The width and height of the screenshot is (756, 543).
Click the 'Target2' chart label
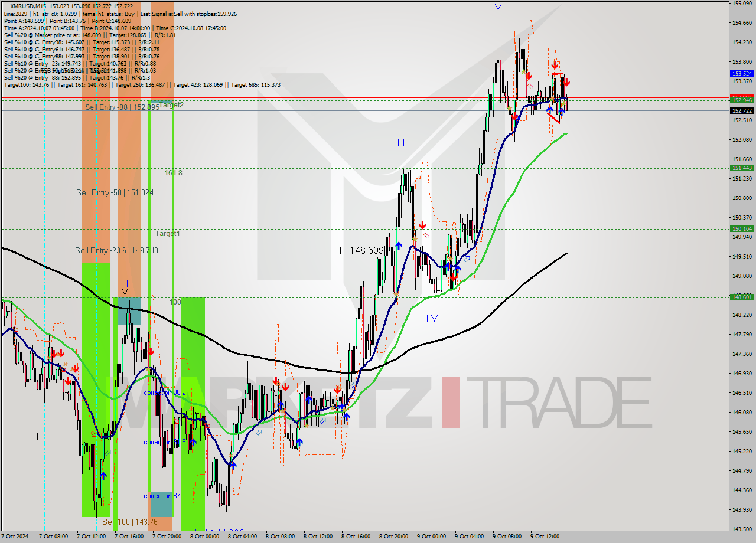(x=171, y=104)
